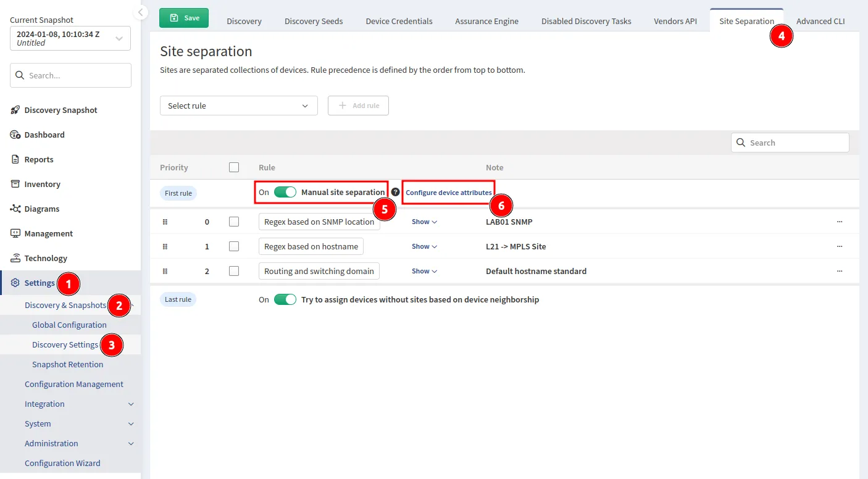The image size is (868, 479).
Task: Open the Diagrams panel icon
Action: pos(15,209)
